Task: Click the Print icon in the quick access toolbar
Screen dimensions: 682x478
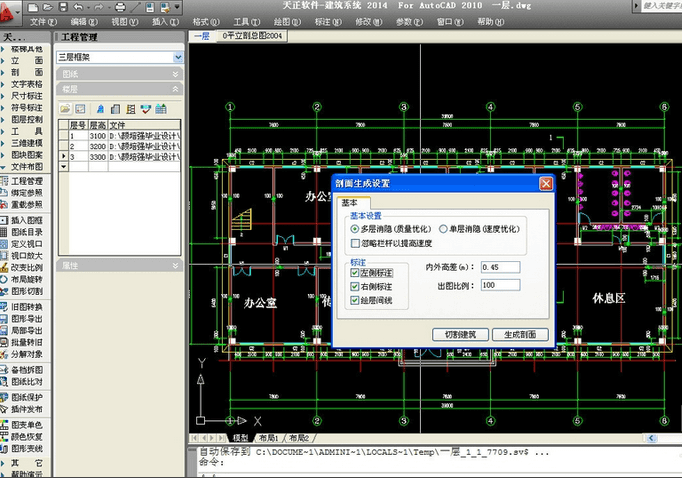Action: coord(120,7)
